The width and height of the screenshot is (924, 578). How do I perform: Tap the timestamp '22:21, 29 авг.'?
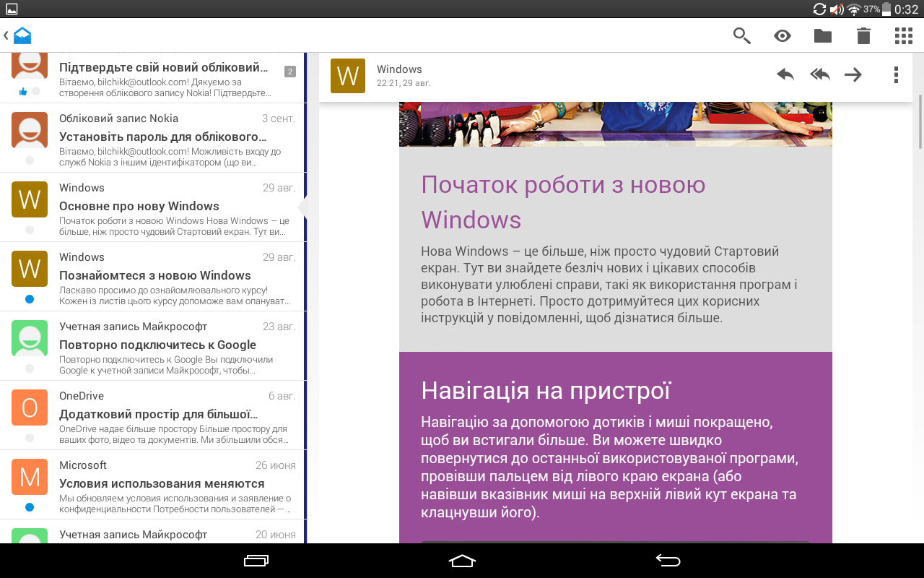pyautogui.click(x=404, y=83)
